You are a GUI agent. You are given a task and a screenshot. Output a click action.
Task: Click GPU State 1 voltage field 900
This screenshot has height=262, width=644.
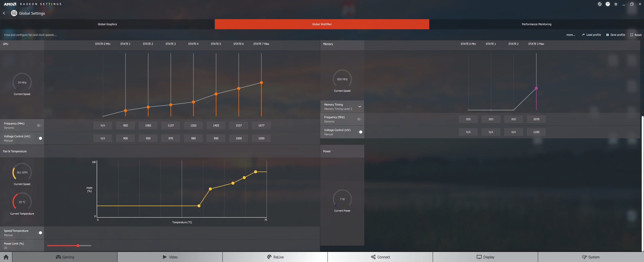[x=126, y=138]
